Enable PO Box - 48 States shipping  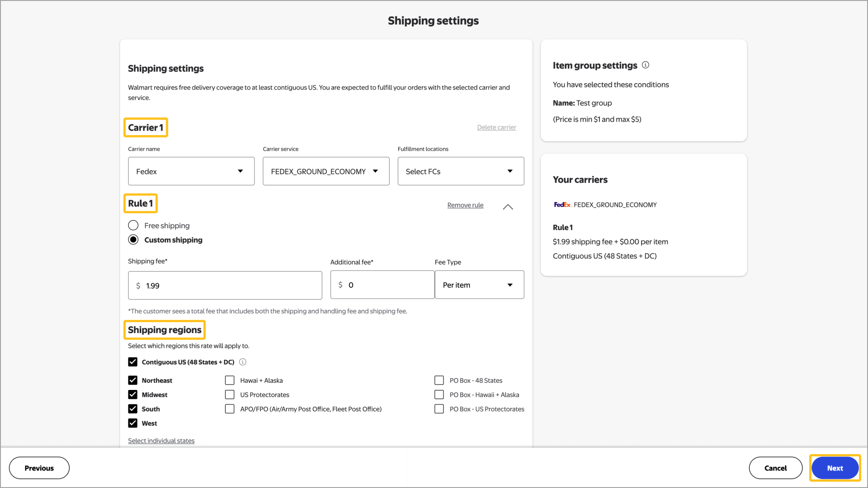tap(439, 380)
